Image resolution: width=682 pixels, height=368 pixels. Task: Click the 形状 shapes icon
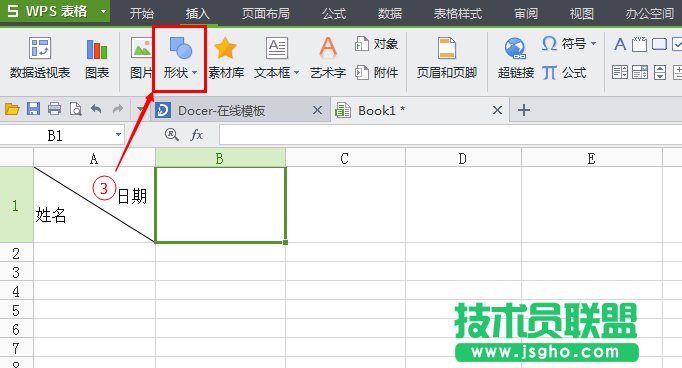pos(181,48)
